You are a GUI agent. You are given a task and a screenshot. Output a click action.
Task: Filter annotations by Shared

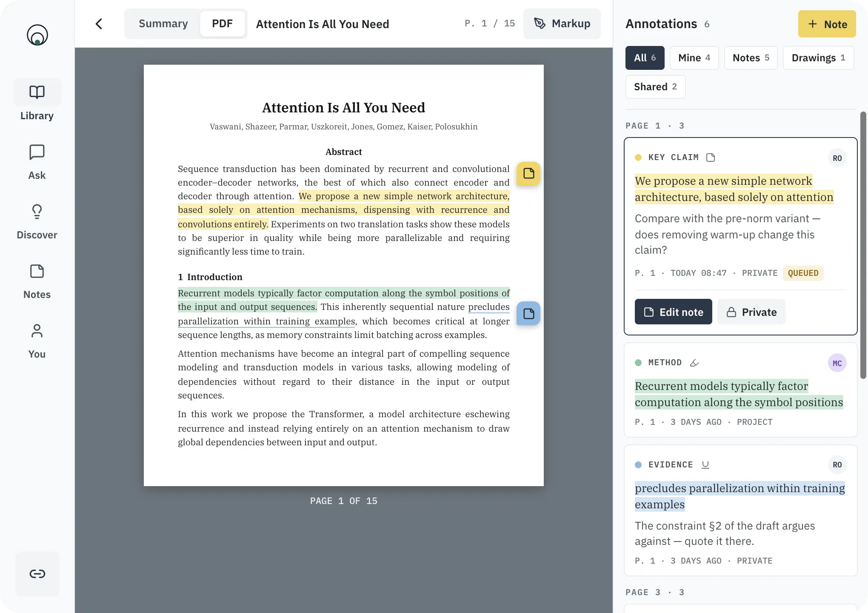pyautogui.click(x=655, y=87)
